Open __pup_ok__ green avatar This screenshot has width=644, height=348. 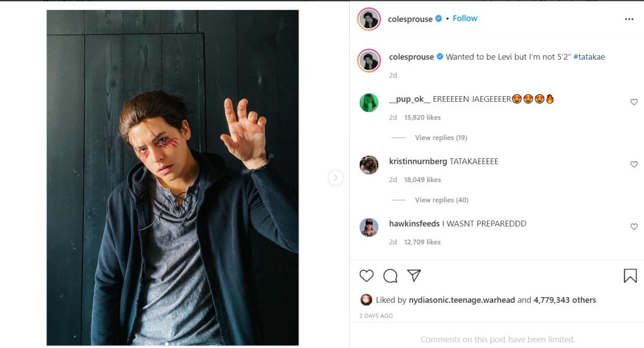(369, 102)
